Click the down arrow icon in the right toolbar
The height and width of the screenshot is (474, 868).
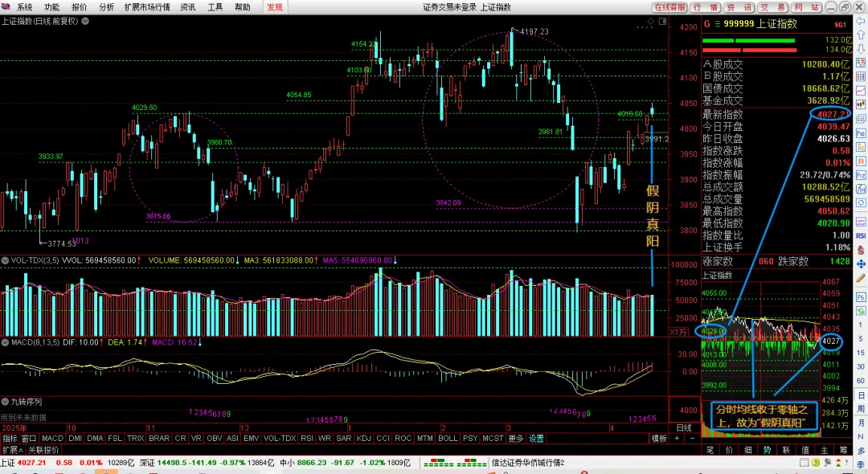click(x=861, y=48)
